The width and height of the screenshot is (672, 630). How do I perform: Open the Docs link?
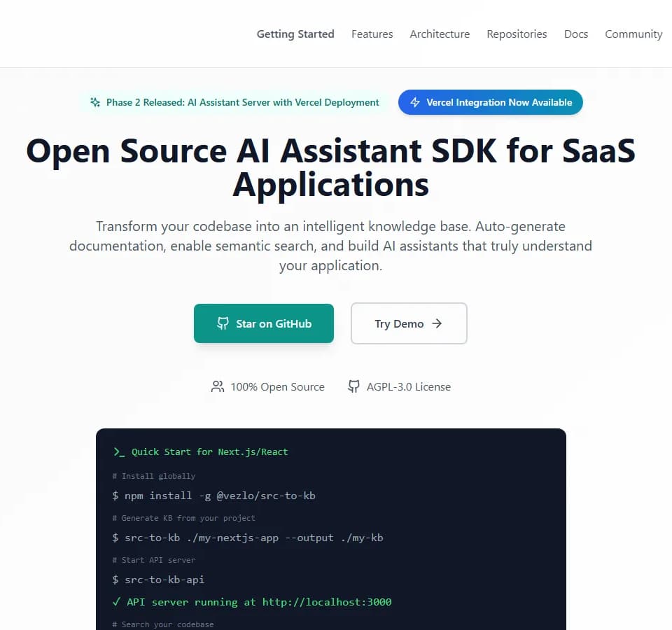pyautogui.click(x=576, y=34)
